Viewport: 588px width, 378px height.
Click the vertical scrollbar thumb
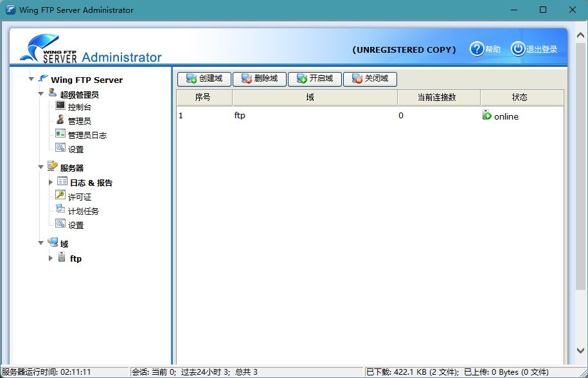tap(580, 165)
